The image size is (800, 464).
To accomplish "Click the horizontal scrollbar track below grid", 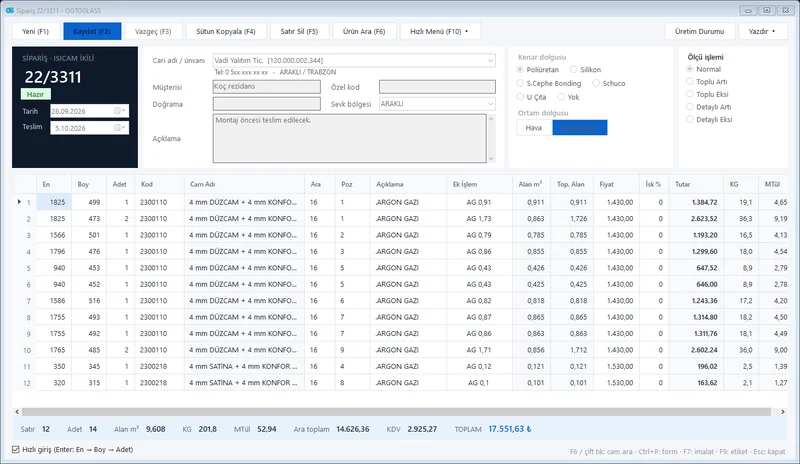I will point(396,411).
